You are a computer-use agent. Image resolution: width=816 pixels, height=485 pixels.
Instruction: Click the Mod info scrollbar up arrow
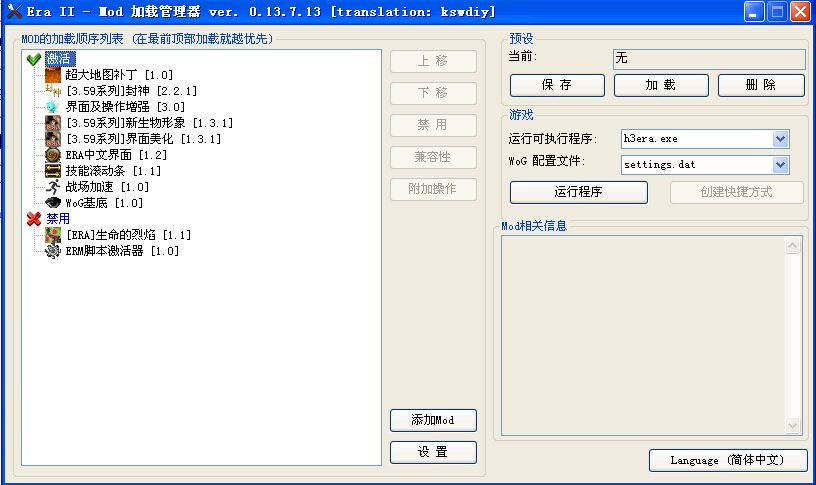click(x=792, y=246)
